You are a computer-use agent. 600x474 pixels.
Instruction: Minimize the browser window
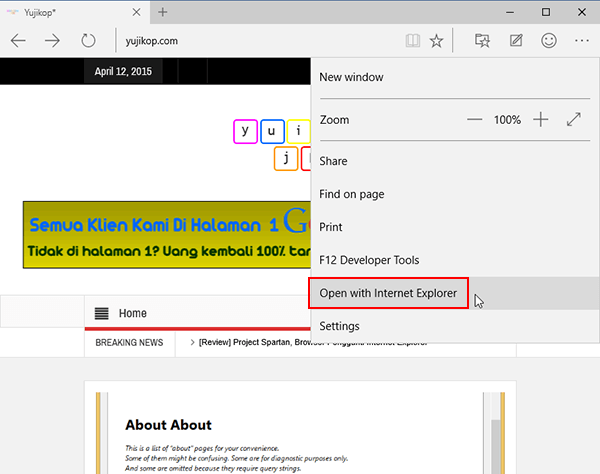[x=510, y=12]
